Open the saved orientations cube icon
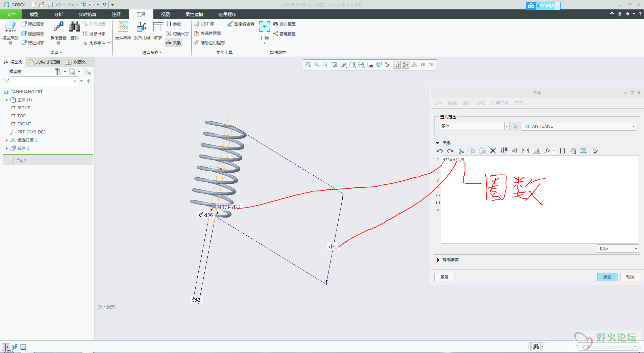Screen dimensions: 644x353 pos(352,65)
